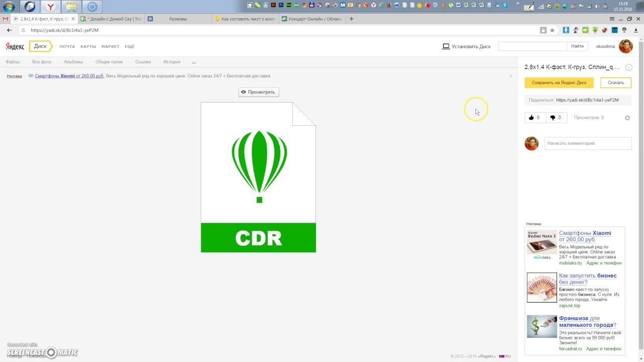
Task: Click the share link URL field
Action: tap(587, 100)
